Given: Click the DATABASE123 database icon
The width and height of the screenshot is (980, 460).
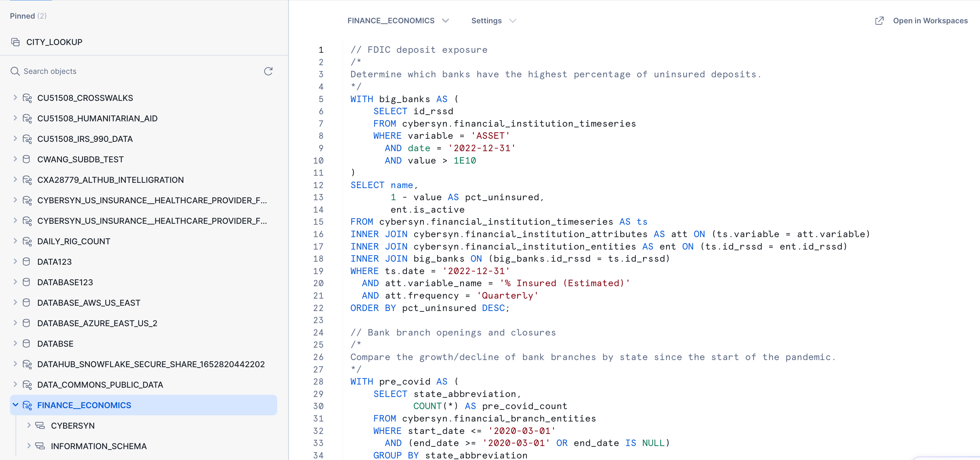Looking at the screenshot, I should (x=26, y=282).
